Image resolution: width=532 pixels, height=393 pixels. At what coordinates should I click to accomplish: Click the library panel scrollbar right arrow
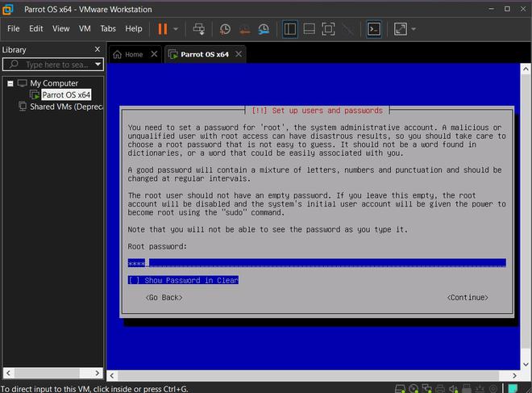[x=98, y=373]
